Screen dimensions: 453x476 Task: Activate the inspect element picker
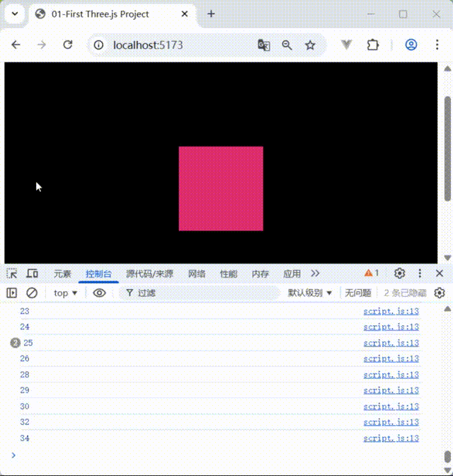[x=12, y=273]
